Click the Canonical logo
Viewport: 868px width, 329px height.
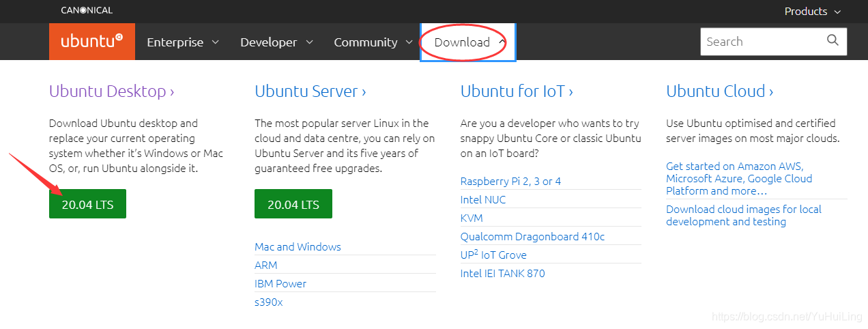(x=87, y=10)
